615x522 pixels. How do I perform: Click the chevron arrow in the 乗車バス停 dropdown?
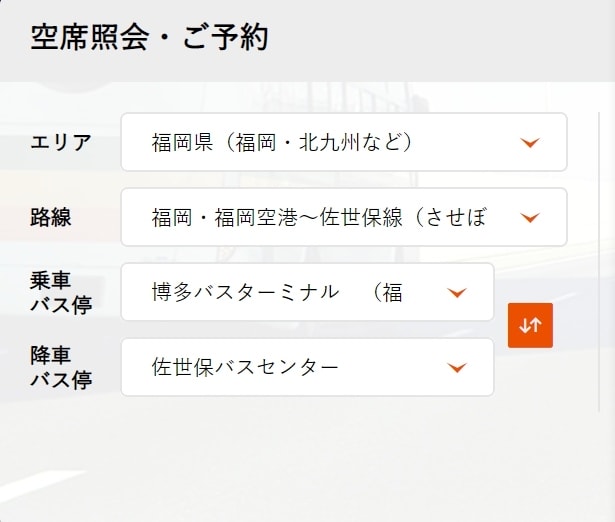457,293
